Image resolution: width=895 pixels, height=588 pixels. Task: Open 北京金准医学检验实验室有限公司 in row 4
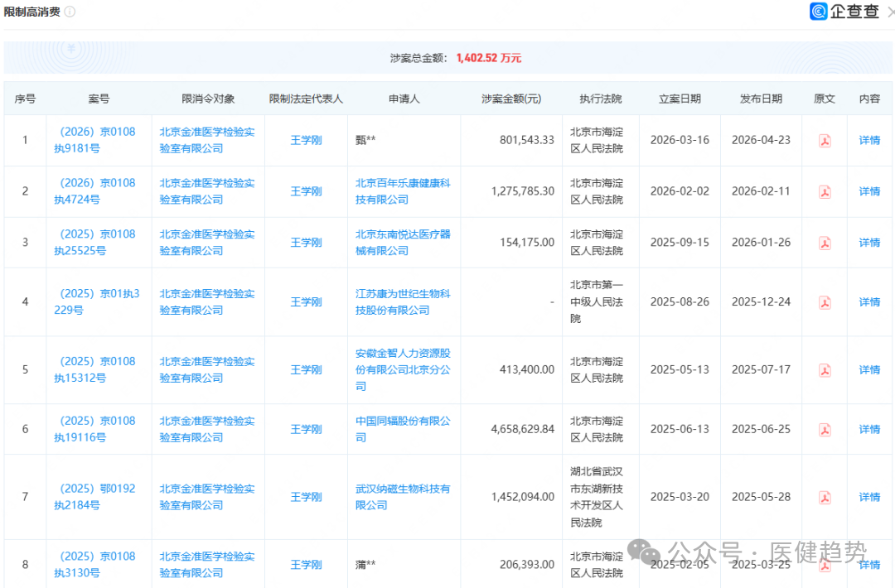tap(207, 302)
